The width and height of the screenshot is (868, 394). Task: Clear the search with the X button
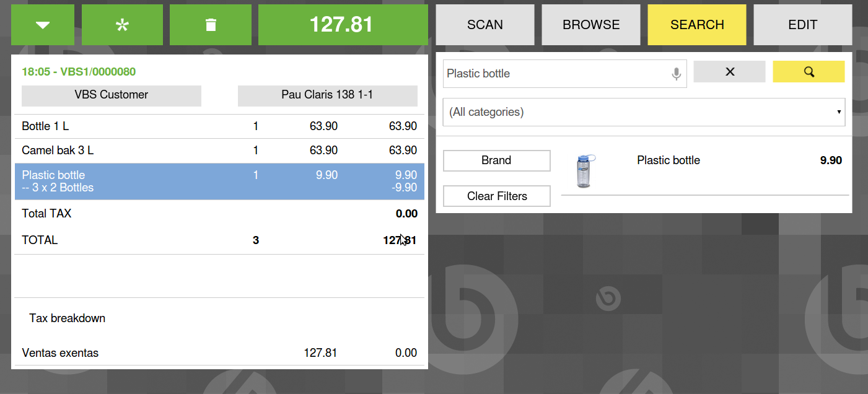tap(729, 72)
